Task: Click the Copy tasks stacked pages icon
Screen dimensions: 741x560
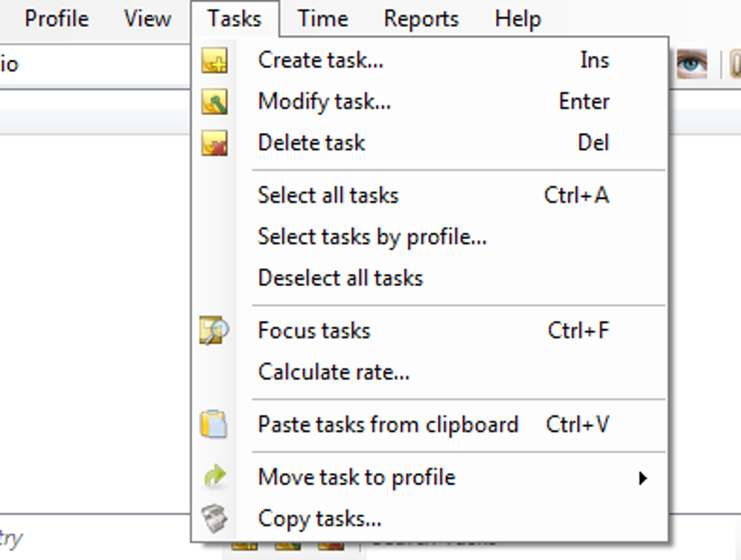Action: [x=214, y=519]
